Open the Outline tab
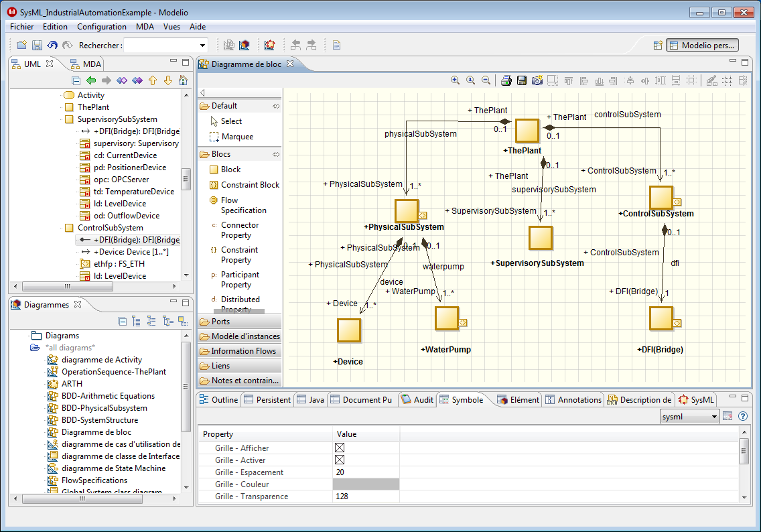This screenshot has width=761, height=532. tap(219, 399)
